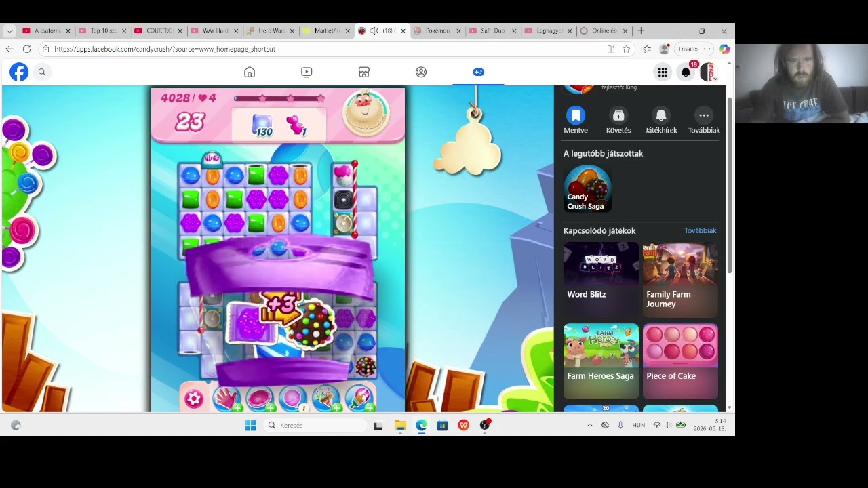Click the Követés follow button

618,121
